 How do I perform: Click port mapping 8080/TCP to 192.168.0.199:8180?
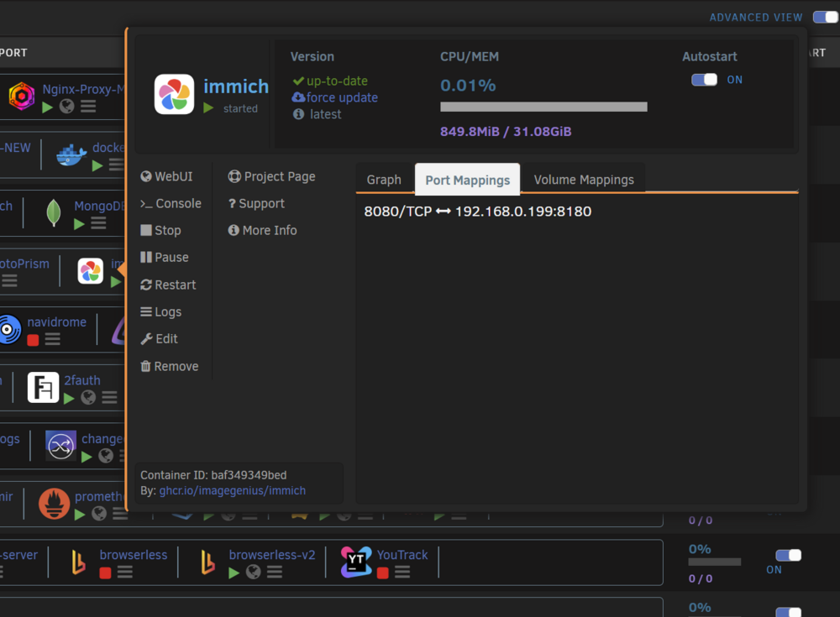pyautogui.click(x=478, y=212)
